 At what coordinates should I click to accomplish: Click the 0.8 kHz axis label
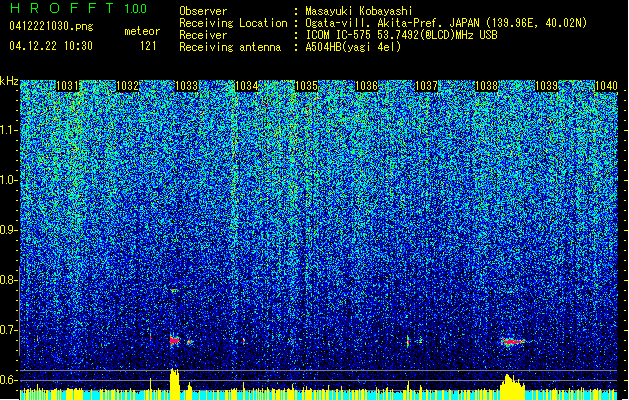(8, 280)
